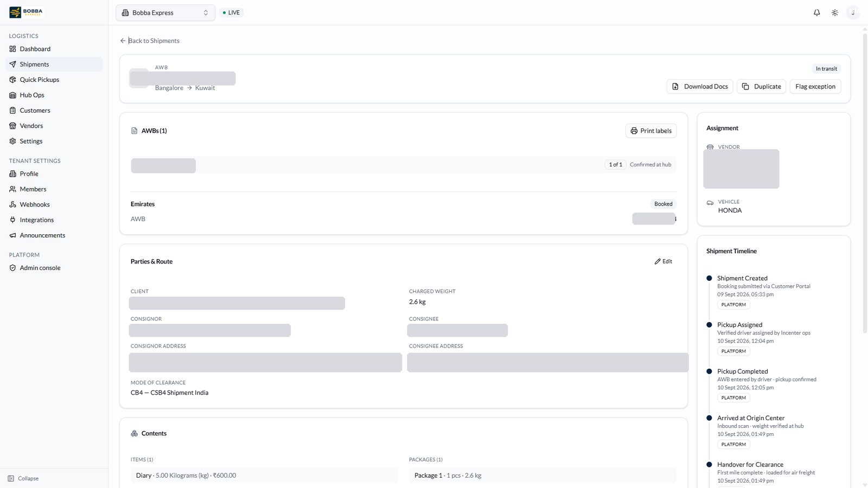Click the Vendors sidebar icon

12,126
